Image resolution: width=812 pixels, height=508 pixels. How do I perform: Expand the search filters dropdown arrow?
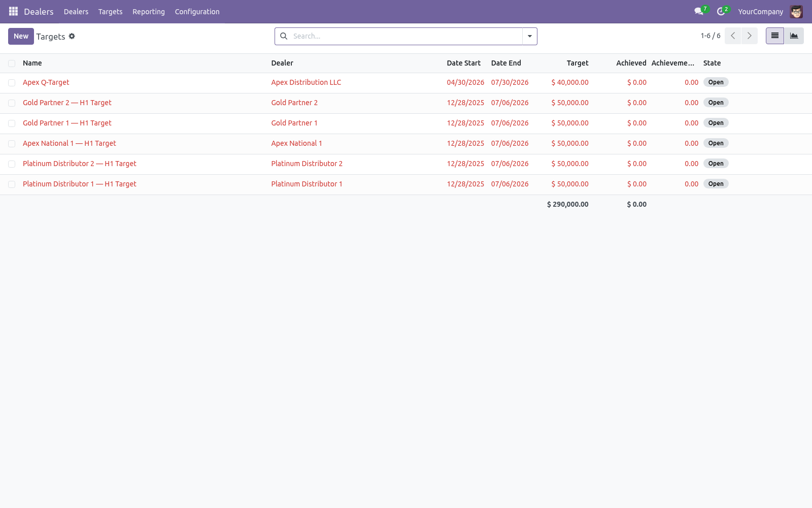point(530,36)
